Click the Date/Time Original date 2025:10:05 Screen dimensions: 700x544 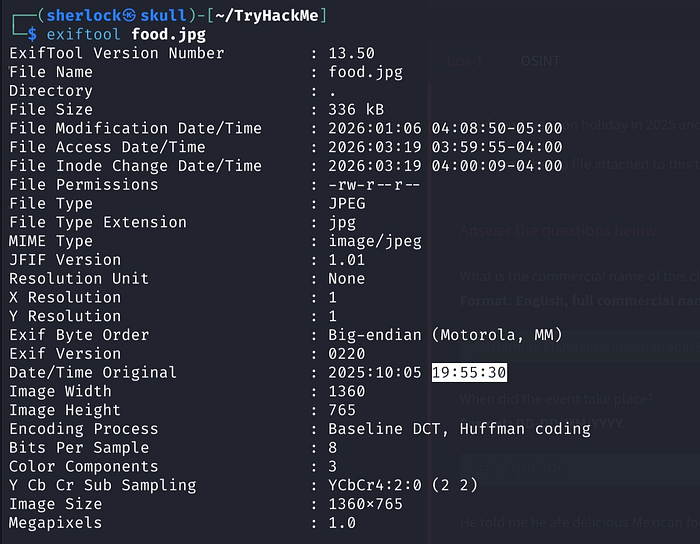(375, 372)
